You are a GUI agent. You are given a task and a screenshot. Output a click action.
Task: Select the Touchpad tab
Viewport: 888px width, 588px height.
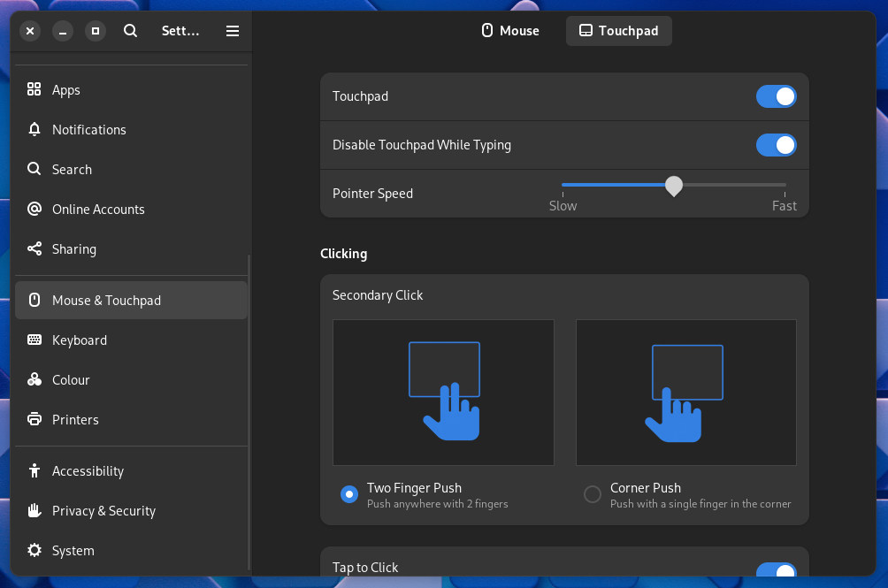[x=618, y=31]
